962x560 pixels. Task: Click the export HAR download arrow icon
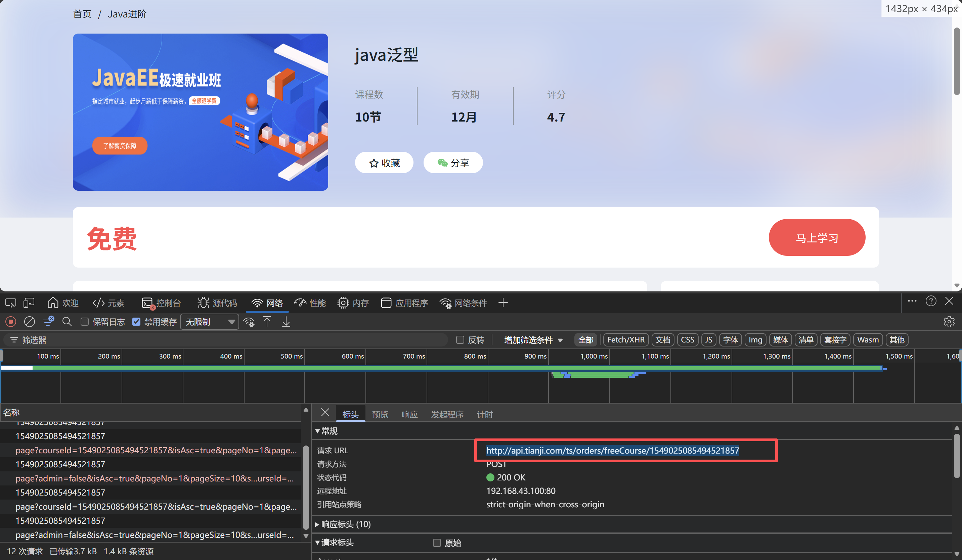pos(286,322)
